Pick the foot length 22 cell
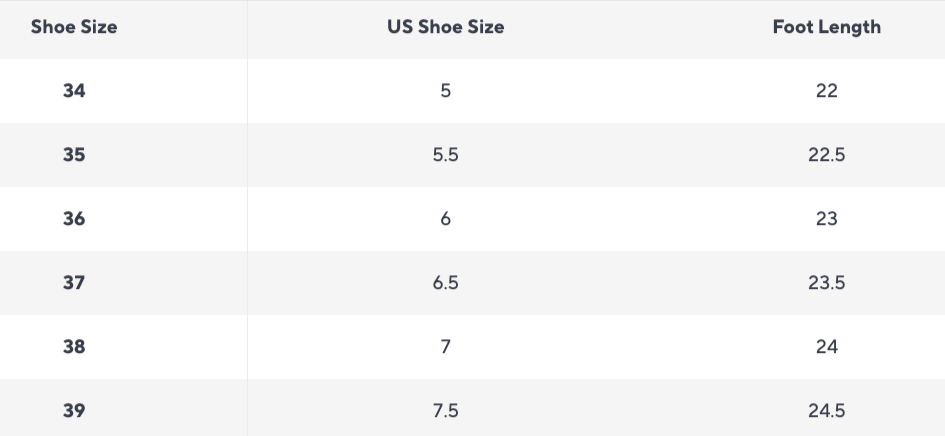 (x=826, y=91)
